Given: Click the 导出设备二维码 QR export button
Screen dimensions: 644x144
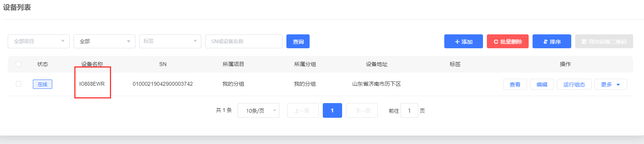Looking at the screenshot, I should tap(604, 41).
